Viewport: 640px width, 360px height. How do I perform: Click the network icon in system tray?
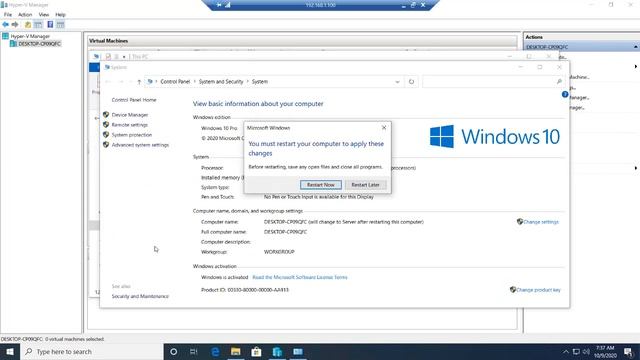(576, 352)
